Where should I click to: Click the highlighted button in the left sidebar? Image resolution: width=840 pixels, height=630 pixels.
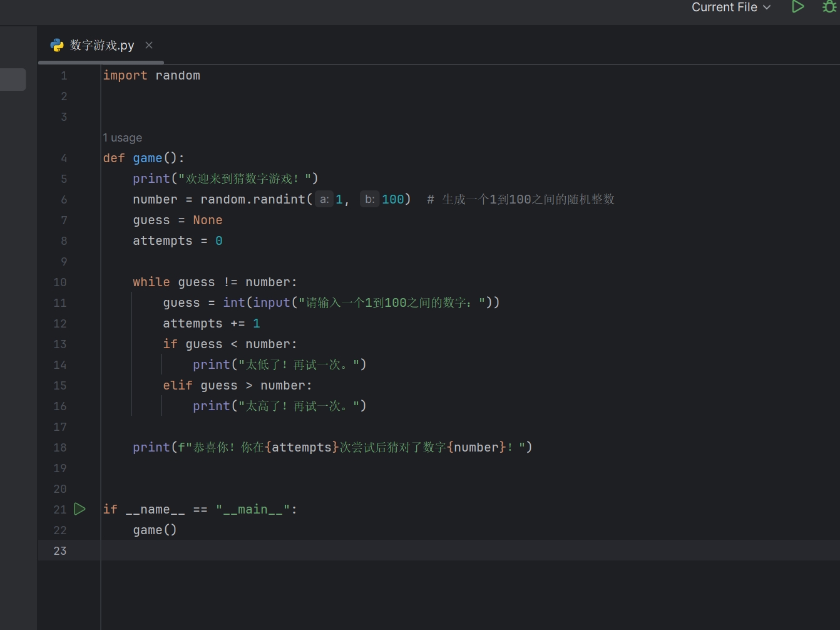[13, 80]
